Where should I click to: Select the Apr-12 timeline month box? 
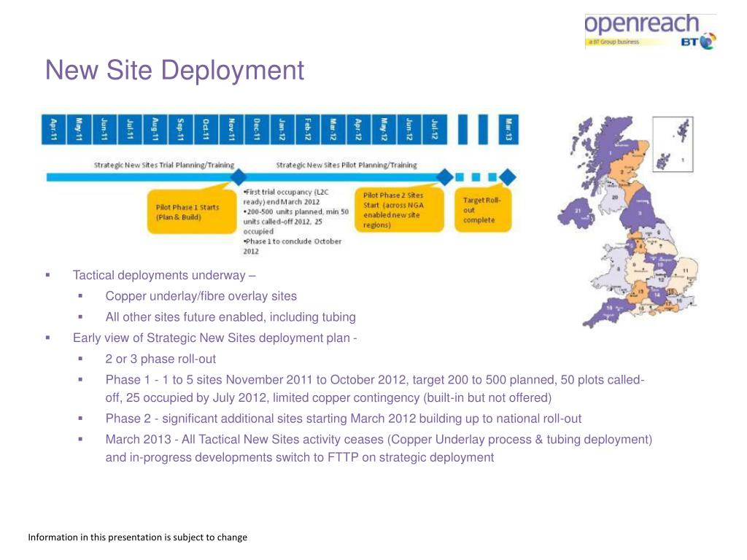click(358, 130)
